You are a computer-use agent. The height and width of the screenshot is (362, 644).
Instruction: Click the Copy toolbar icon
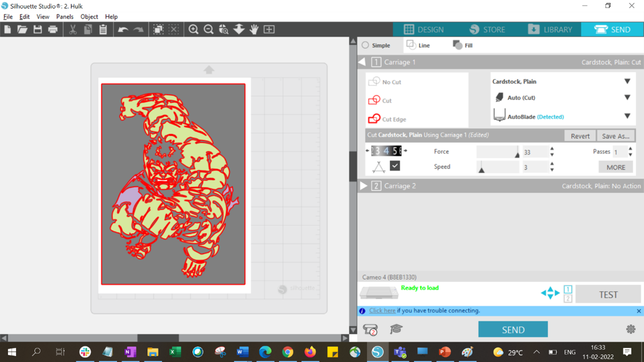(88, 29)
